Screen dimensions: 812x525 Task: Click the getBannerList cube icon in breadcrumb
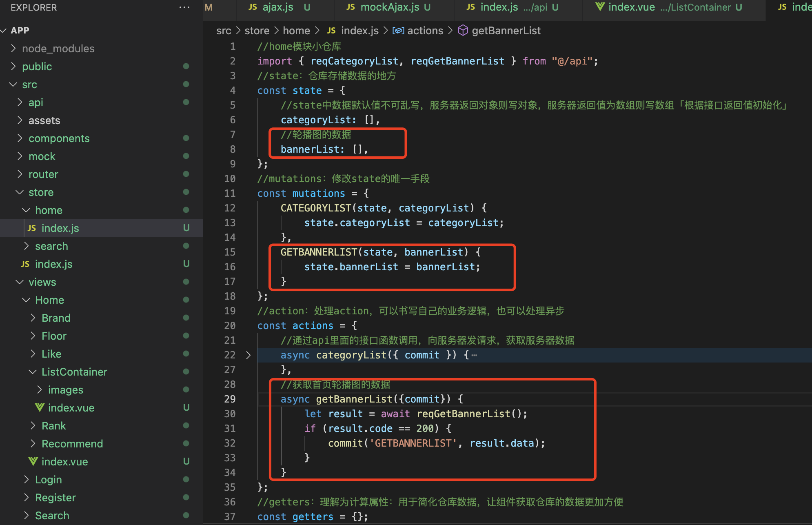[x=463, y=31]
